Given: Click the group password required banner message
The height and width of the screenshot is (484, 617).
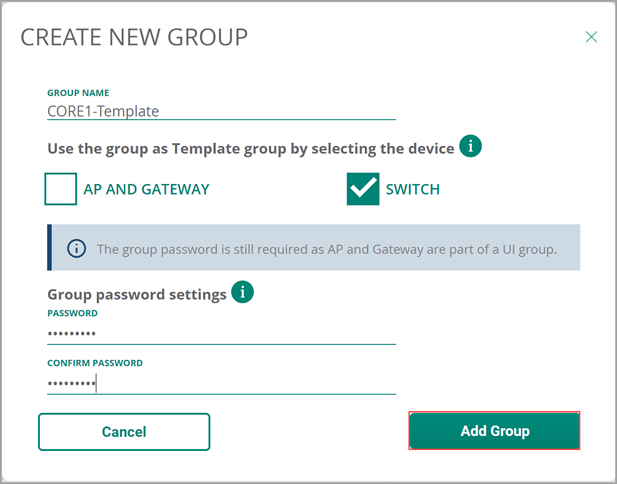Looking at the screenshot, I should (327, 249).
